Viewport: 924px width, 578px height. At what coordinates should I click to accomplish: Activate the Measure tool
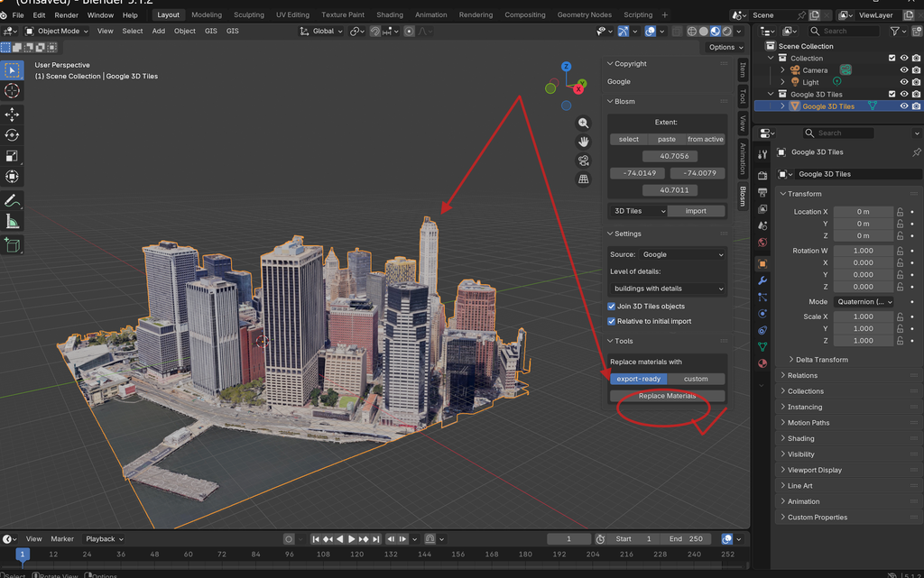coord(12,222)
